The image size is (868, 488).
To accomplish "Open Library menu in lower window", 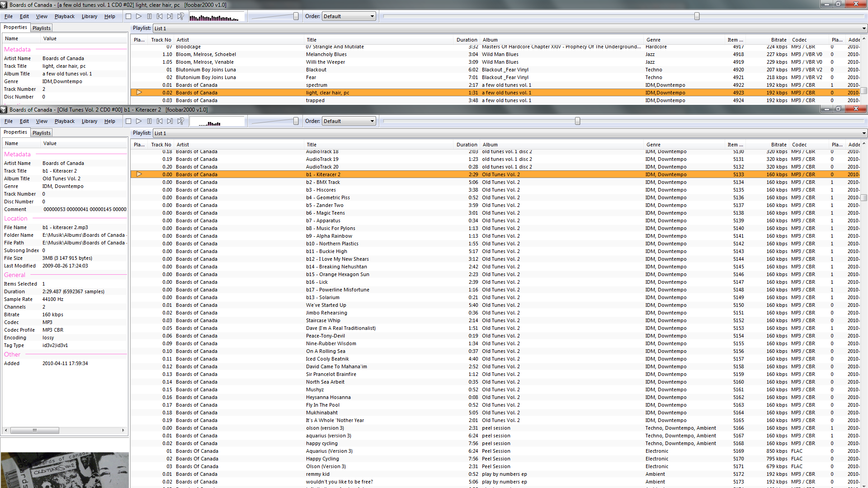I will click(89, 121).
